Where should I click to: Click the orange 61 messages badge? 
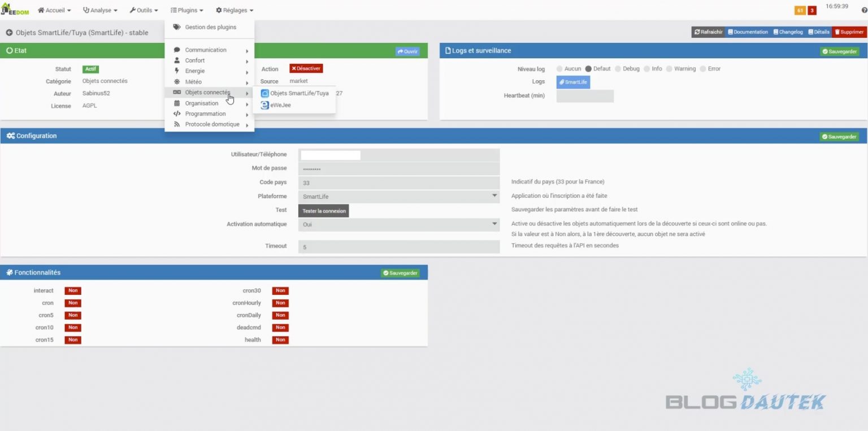[x=800, y=11]
